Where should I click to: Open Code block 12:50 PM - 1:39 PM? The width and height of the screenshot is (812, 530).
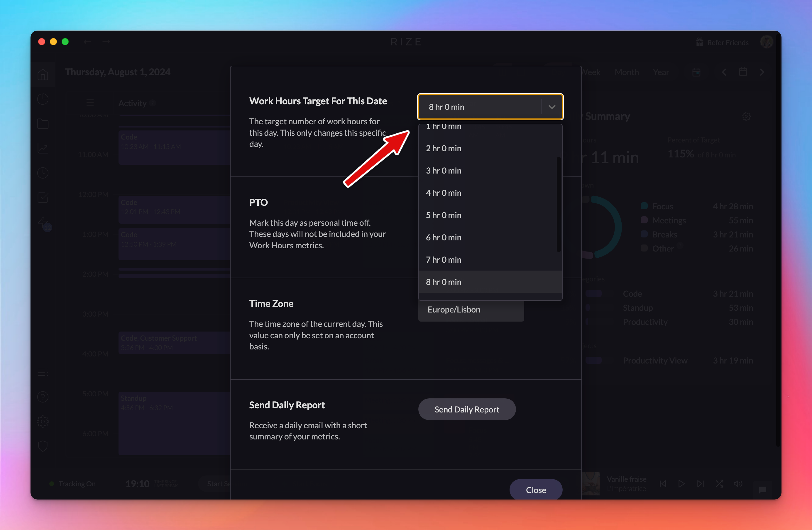pyautogui.click(x=174, y=244)
